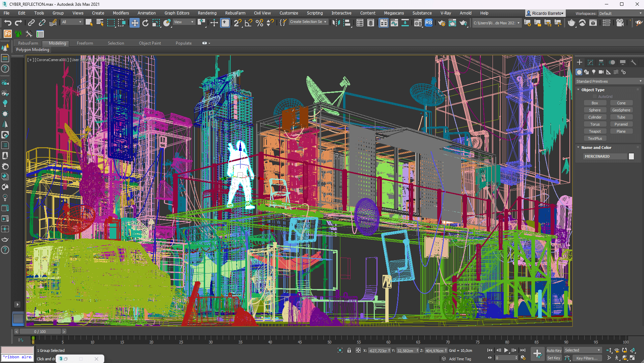Collapse the Name and Color rollout
The height and width of the screenshot is (363, 644).
pyautogui.click(x=578, y=148)
